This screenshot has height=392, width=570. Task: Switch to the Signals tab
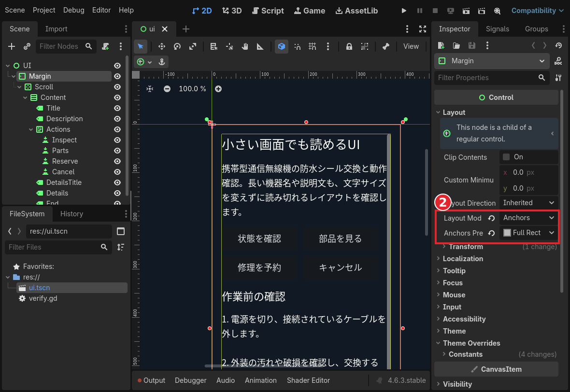tap(497, 29)
